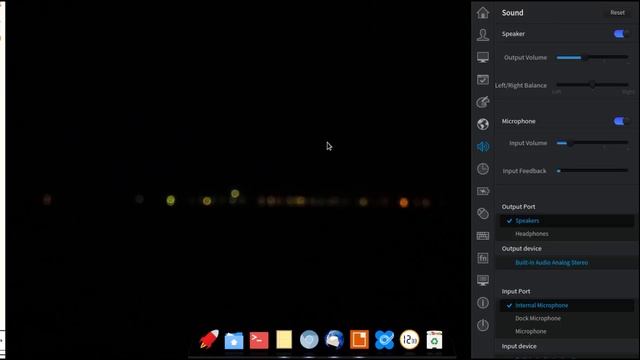Open Display settings monitor icon
Viewport: 640px width, 360px height.
tap(482, 57)
